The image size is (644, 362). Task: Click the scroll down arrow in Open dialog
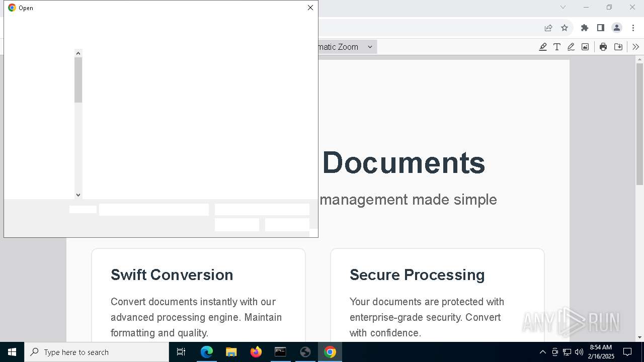click(x=78, y=195)
